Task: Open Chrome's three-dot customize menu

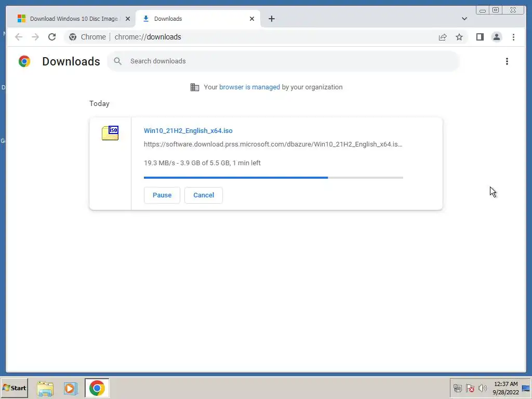Action: [513, 37]
